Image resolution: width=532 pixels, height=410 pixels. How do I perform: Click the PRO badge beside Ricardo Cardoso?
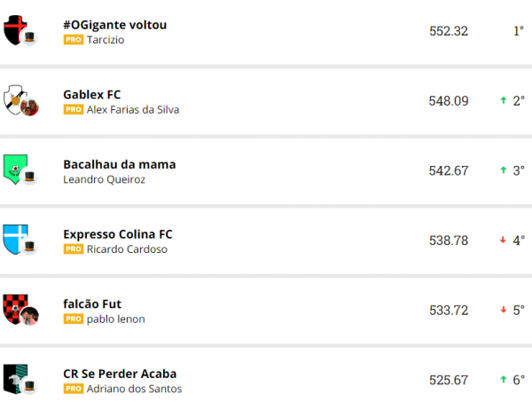click(74, 249)
